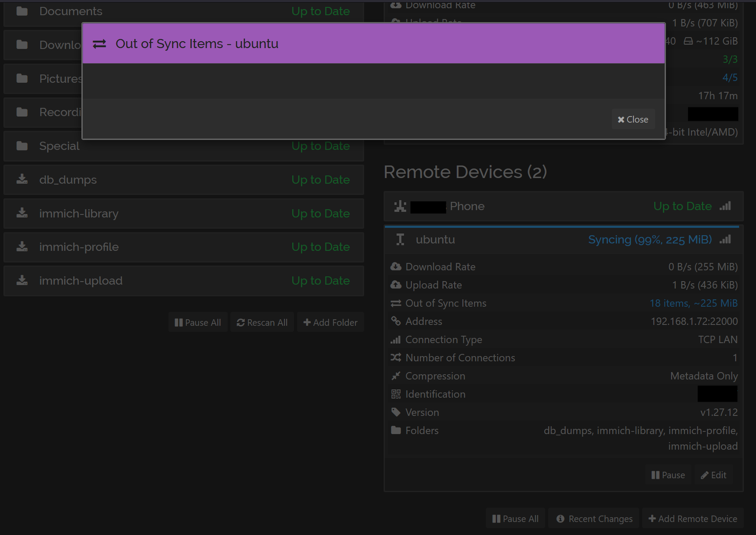This screenshot has width=756, height=535.
Task: Click the Special folder icon
Action: [22, 146]
